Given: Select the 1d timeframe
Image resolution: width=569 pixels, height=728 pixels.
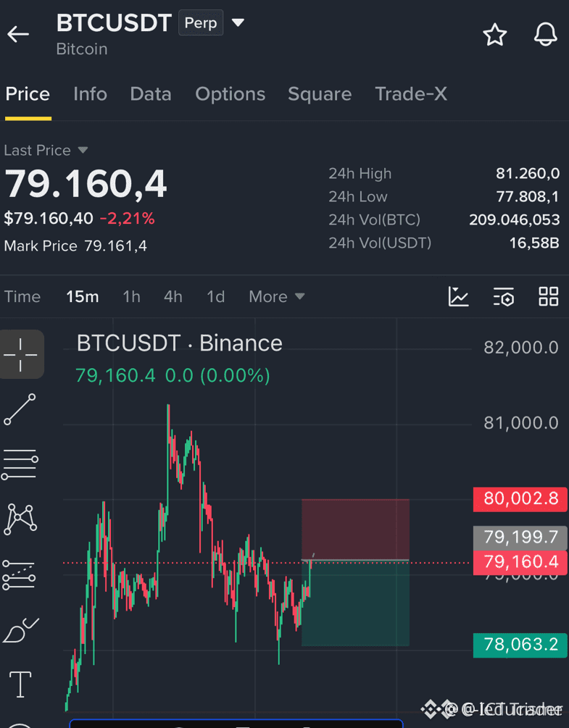Looking at the screenshot, I should [215, 296].
